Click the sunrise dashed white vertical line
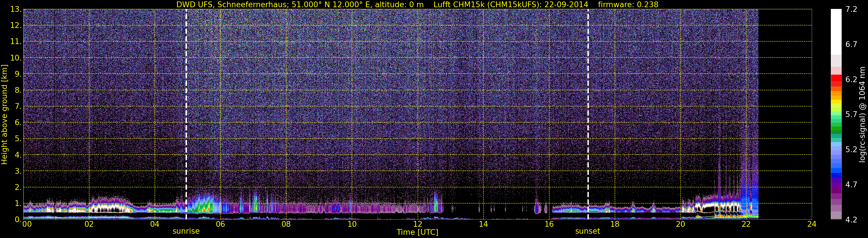This screenshot has width=868, height=238. tap(186, 114)
